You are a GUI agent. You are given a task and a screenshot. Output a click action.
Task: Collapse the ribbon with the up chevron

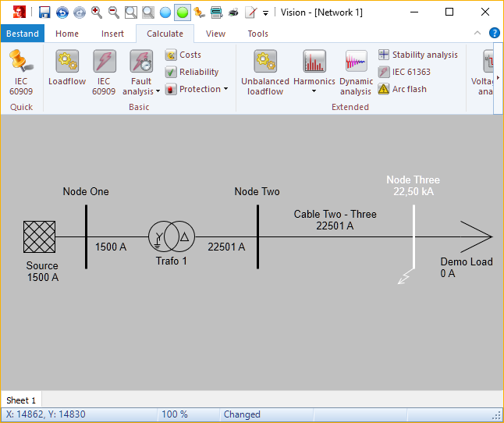point(477,33)
